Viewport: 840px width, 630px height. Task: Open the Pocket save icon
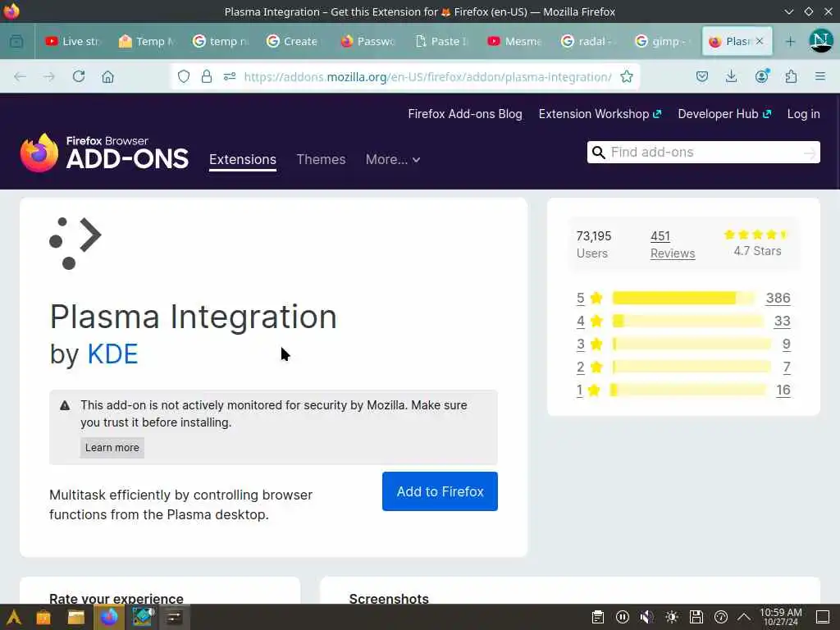tap(702, 76)
